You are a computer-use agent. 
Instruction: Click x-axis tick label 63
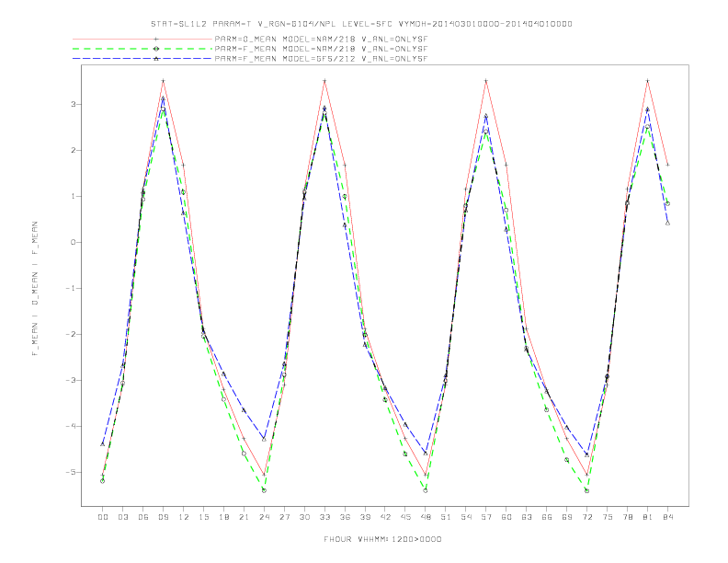527,517
